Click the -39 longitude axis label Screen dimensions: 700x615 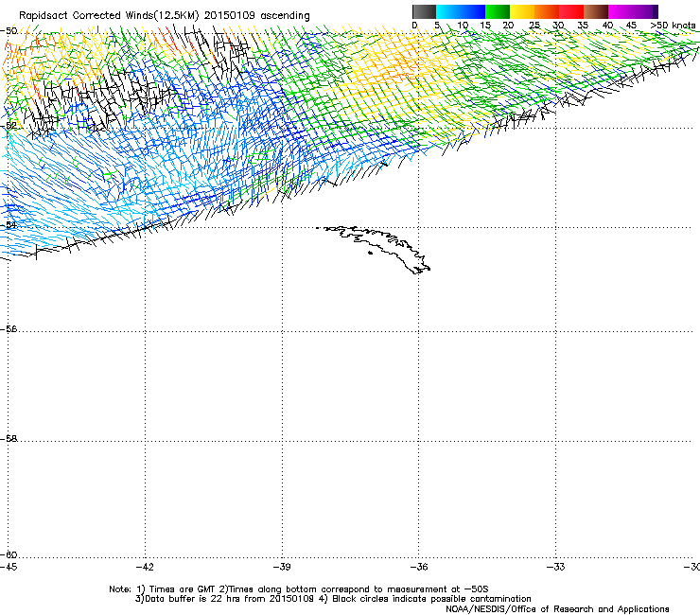(282, 567)
